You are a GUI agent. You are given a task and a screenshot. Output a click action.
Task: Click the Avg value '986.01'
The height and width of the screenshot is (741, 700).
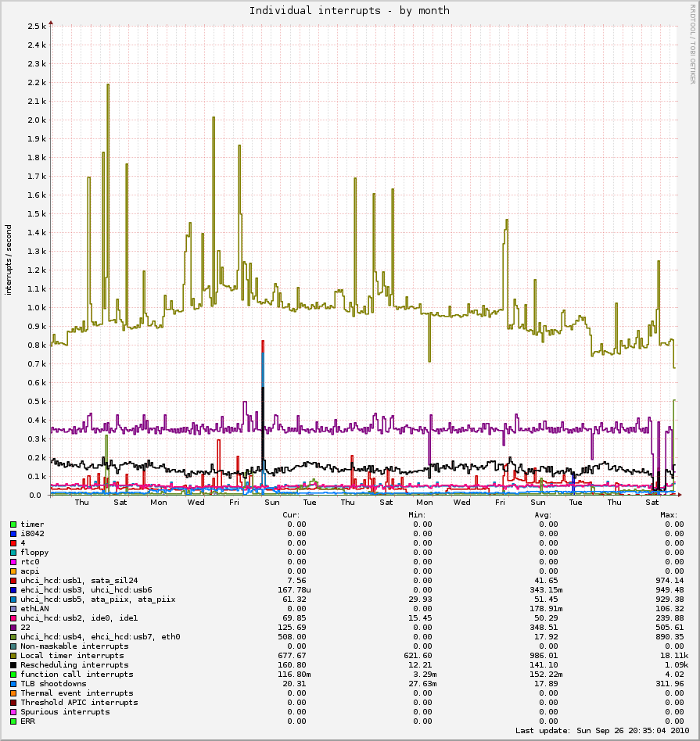(544, 656)
